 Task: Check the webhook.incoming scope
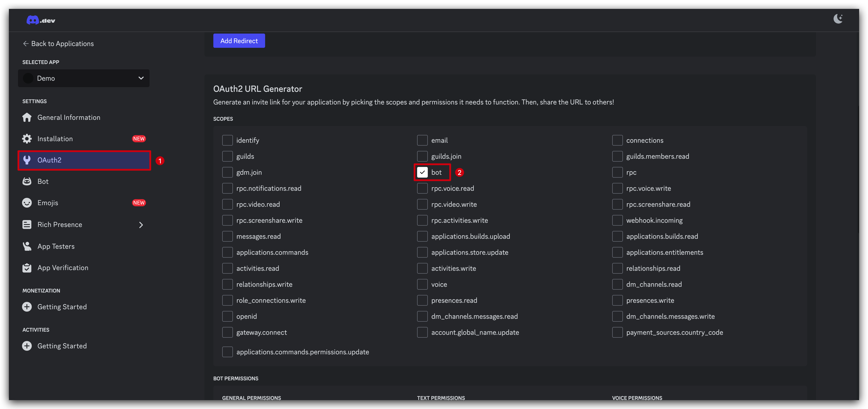click(x=617, y=220)
